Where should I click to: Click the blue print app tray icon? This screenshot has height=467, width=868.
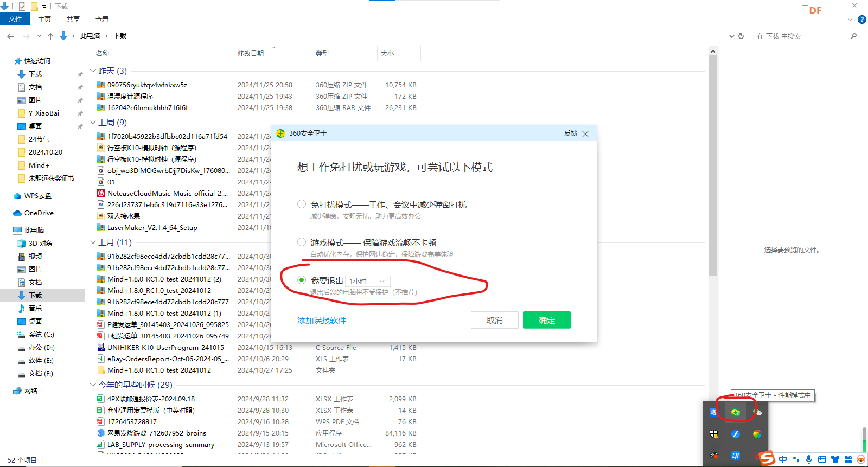[x=735, y=456]
